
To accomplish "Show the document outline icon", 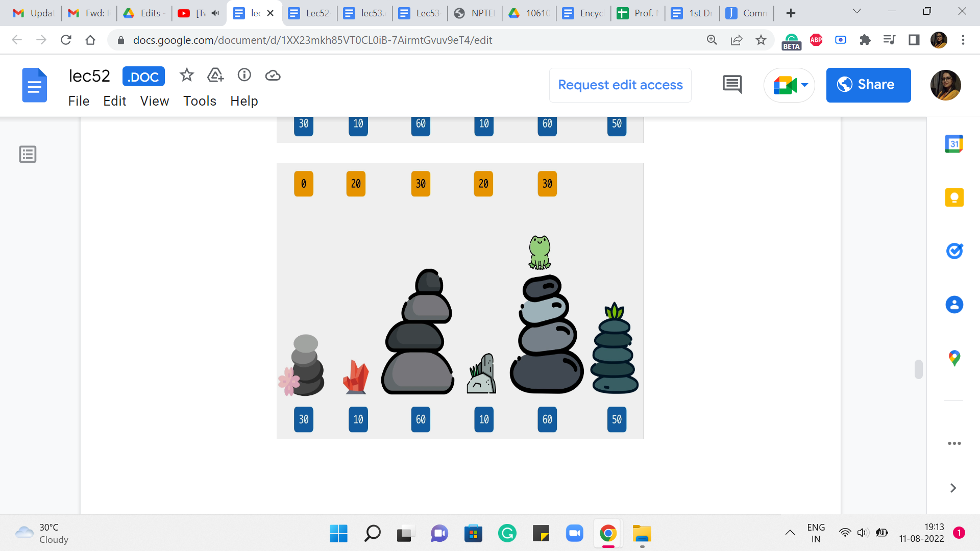I will coord(28,154).
